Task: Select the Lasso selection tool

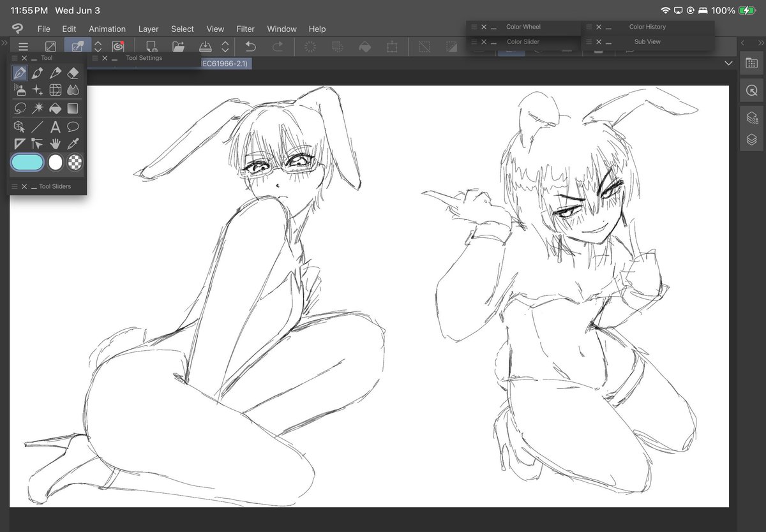Action: pyautogui.click(x=20, y=108)
